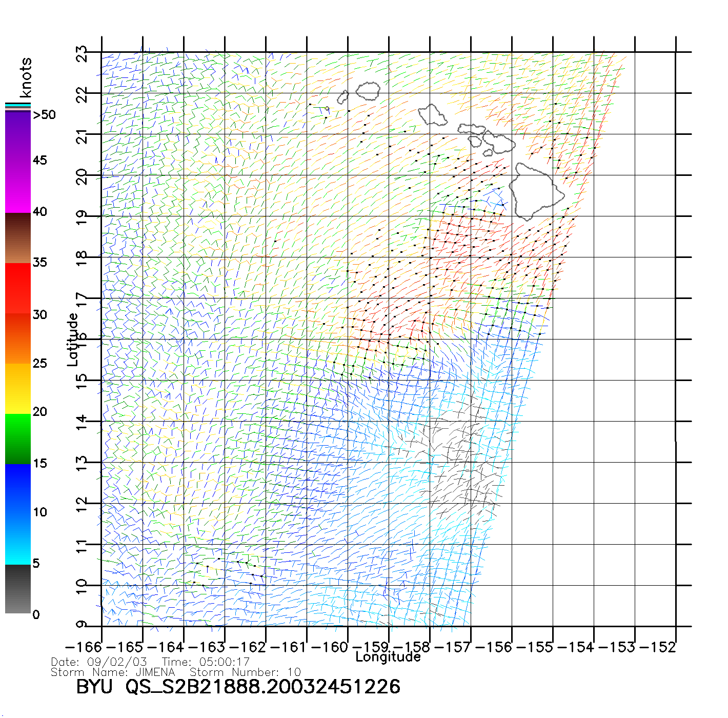Click the Molokai island outline
Viewport: 728px width, 718px height.
[x=471, y=128]
